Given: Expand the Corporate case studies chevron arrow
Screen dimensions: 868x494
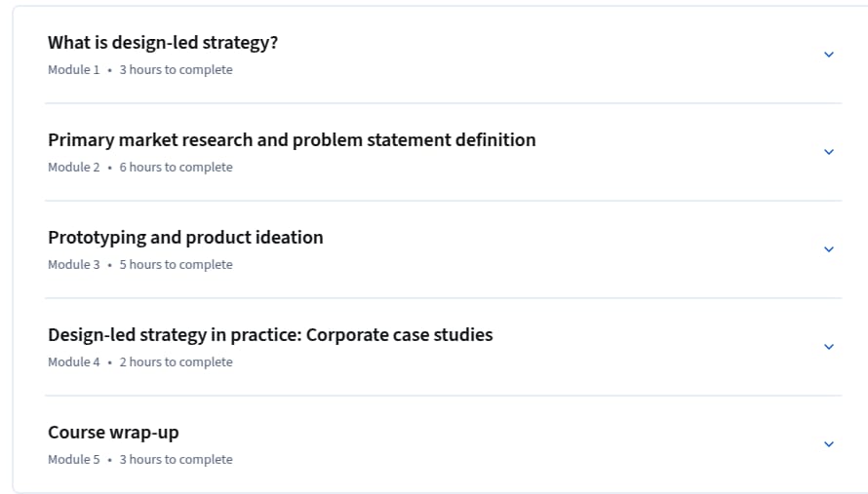Looking at the screenshot, I should (829, 346).
